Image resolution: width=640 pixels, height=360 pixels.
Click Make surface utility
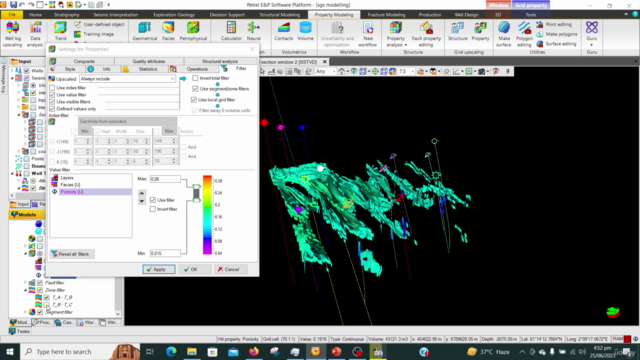tap(504, 33)
